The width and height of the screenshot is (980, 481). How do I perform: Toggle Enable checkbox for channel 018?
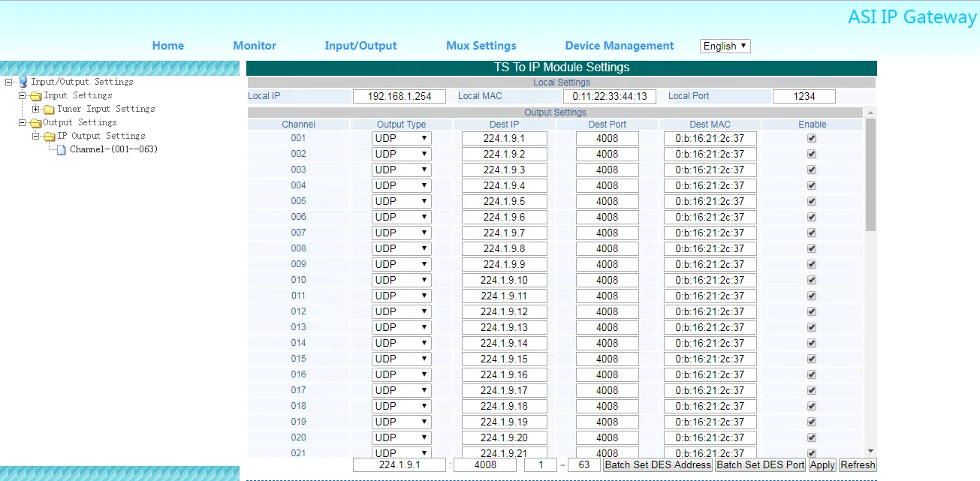coord(812,406)
